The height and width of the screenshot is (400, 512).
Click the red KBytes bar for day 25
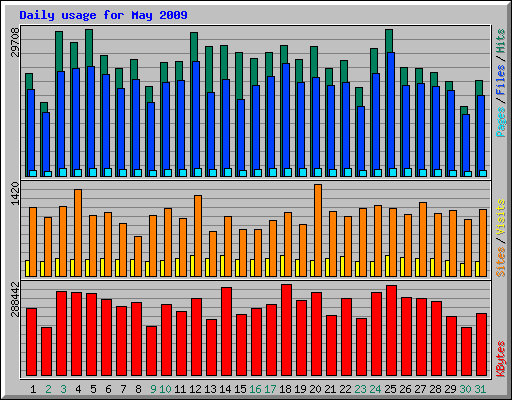[391, 331]
